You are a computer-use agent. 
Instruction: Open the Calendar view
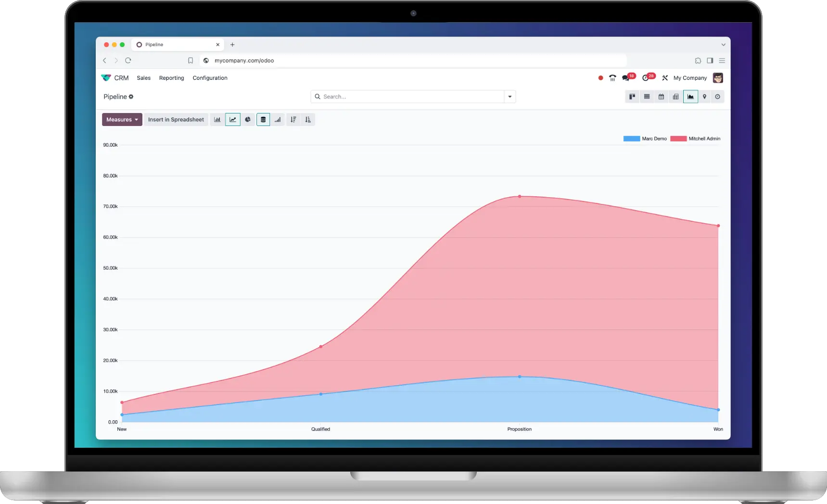click(661, 97)
